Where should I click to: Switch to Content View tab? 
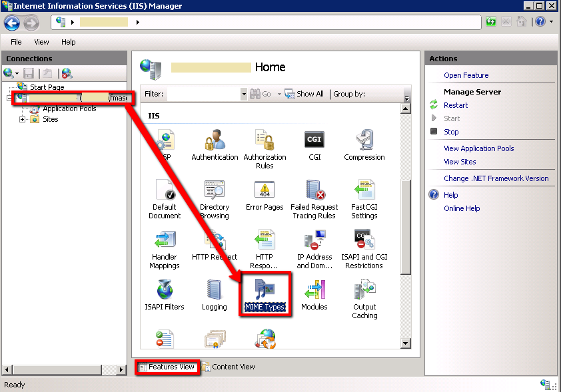229,367
